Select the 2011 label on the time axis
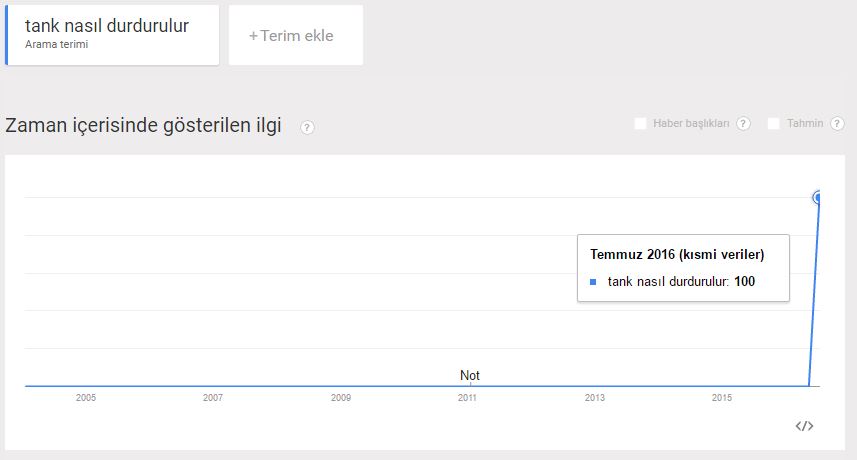Image resolution: width=857 pixels, height=460 pixels. [467, 398]
